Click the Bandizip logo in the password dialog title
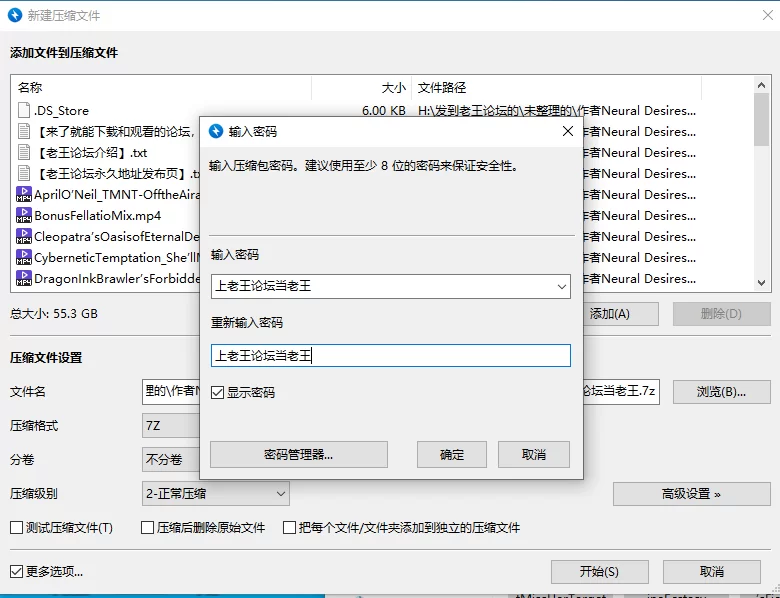The height and width of the screenshot is (598, 780). coord(216,131)
